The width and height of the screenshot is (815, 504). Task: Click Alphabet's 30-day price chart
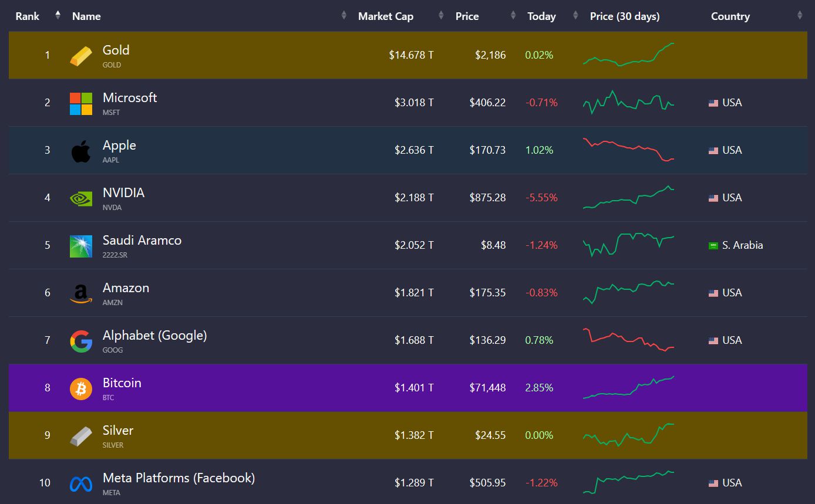pos(628,340)
